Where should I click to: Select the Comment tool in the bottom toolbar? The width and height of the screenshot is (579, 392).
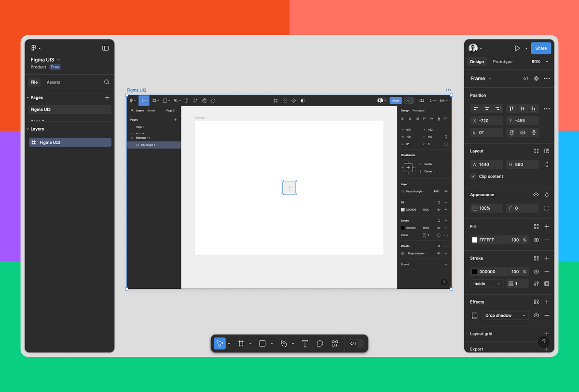[319, 343]
